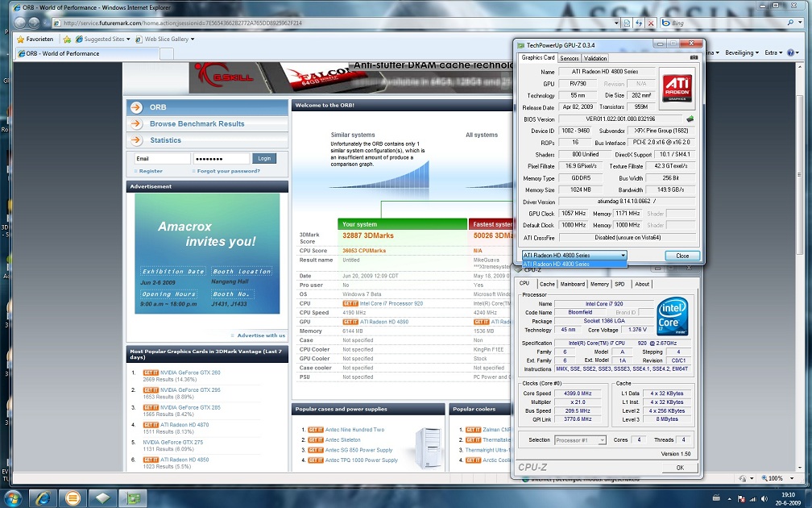This screenshot has height=508, width=812.
Task: Expand the address bar history dropdown arrow
Action: (616, 23)
